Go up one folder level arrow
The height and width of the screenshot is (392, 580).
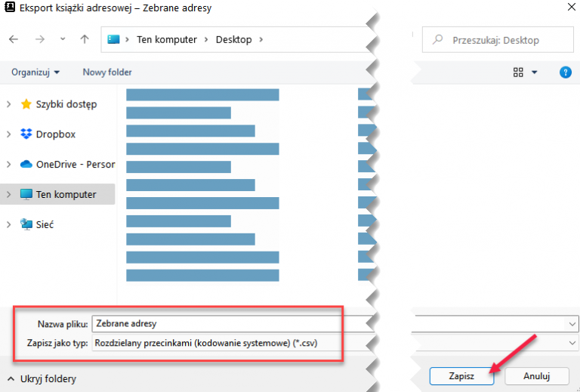coord(85,39)
